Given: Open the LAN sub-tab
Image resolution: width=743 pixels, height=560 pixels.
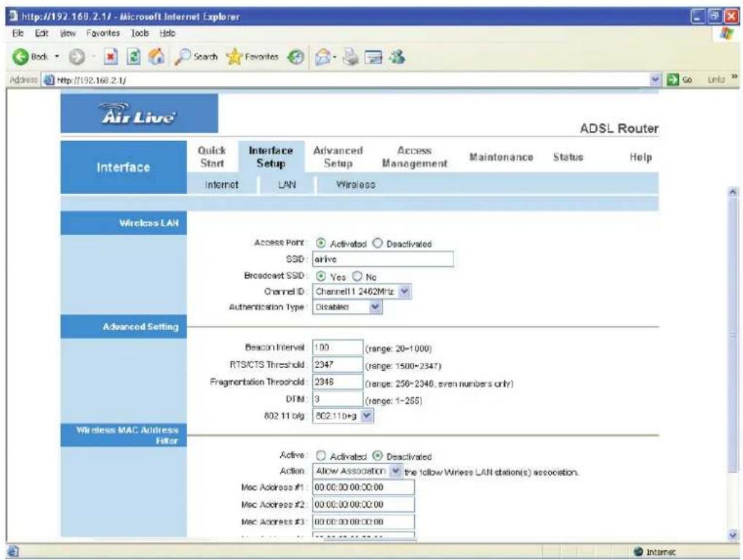Looking at the screenshot, I should pos(287,185).
